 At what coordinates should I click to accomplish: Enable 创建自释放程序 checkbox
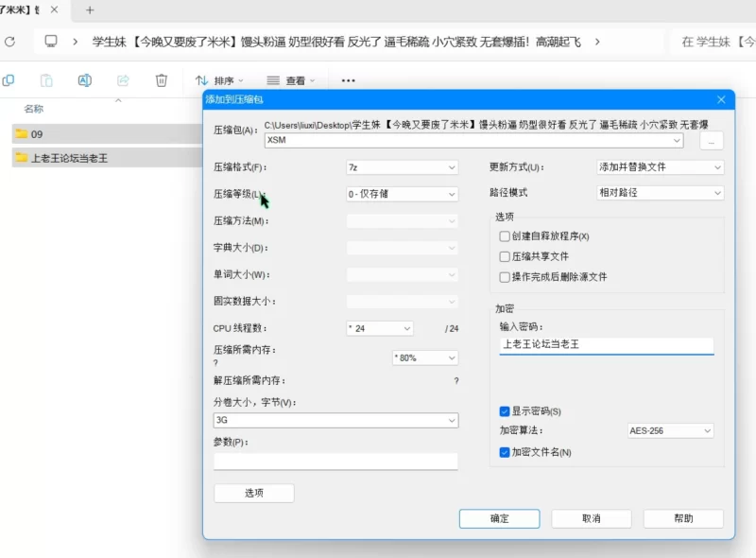pyautogui.click(x=505, y=236)
